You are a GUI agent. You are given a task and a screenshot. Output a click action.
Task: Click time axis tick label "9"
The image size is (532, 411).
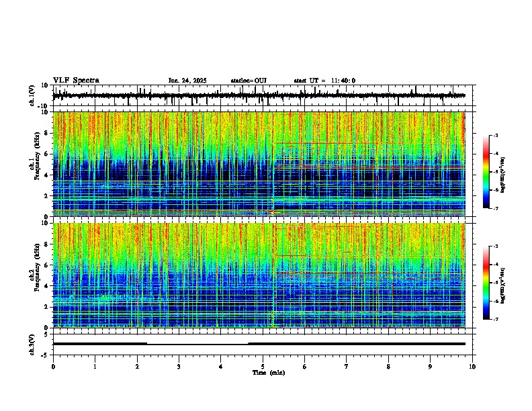pos(430,367)
